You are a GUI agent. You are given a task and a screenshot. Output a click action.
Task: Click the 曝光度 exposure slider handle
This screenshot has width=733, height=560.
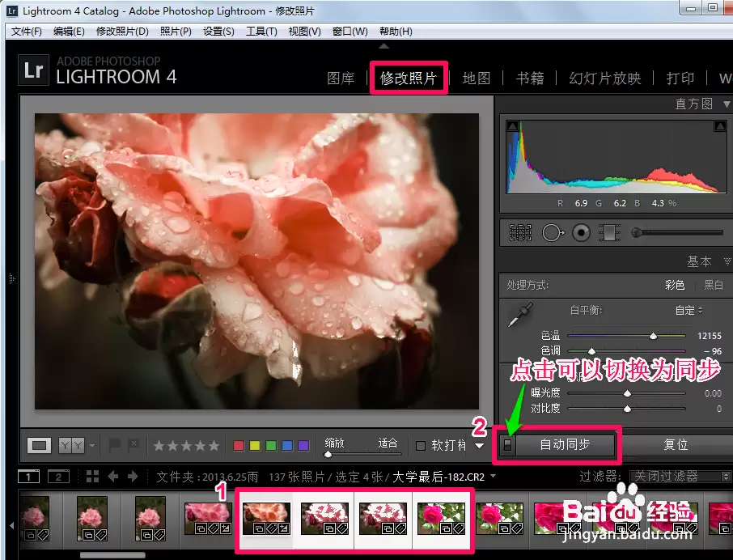(627, 393)
